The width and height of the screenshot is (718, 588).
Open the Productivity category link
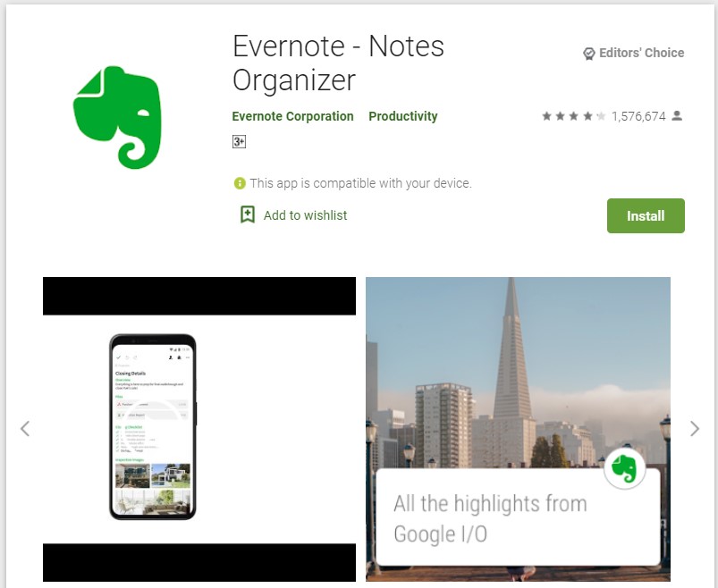pos(403,116)
